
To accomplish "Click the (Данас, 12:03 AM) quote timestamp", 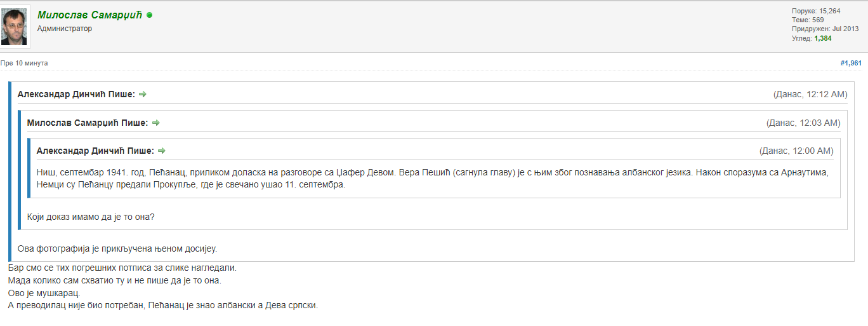I will (803, 123).
